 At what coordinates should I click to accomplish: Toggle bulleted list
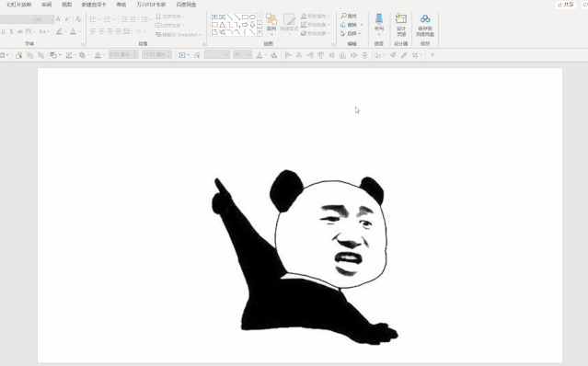(93, 19)
